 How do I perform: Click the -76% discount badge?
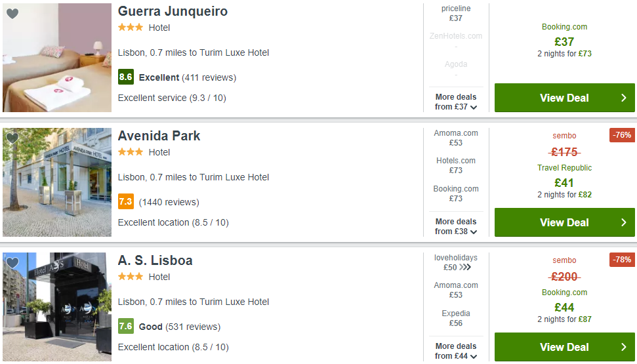622,135
